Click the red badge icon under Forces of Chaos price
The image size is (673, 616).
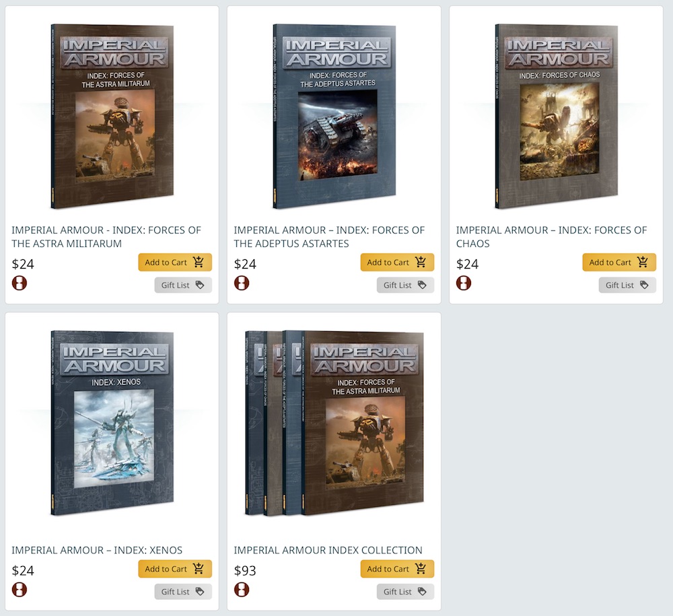(464, 283)
